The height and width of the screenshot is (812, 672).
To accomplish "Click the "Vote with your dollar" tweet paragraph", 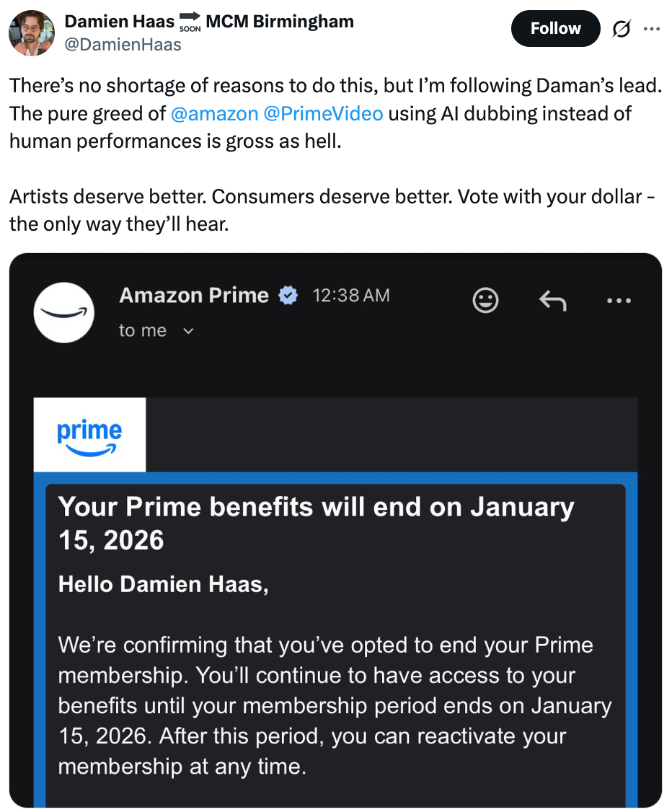I will [332, 210].
